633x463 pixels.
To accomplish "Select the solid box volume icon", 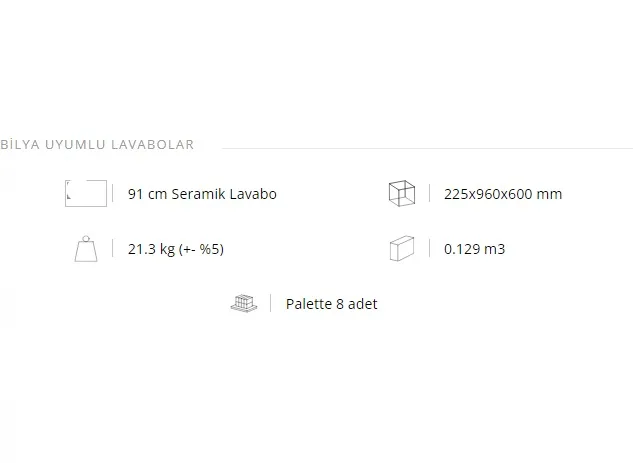I will click(x=402, y=249).
